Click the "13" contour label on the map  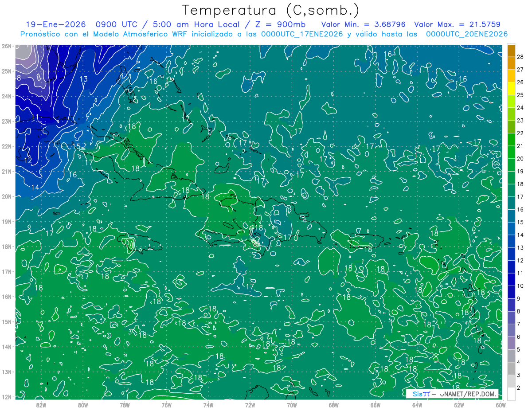click(x=83, y=79)
